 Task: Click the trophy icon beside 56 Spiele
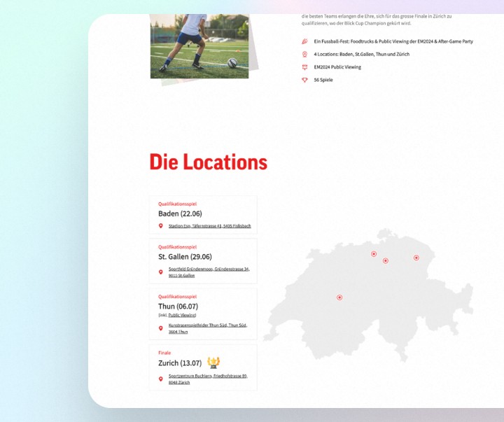304,80
